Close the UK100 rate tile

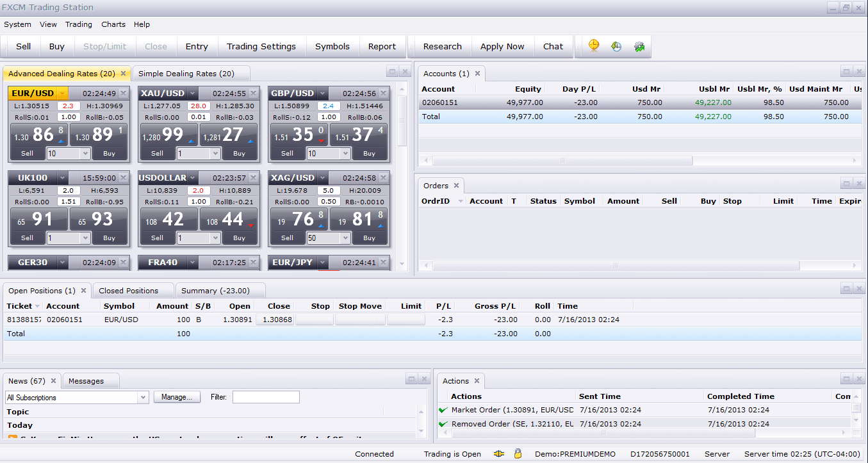(x=124, y=178)
